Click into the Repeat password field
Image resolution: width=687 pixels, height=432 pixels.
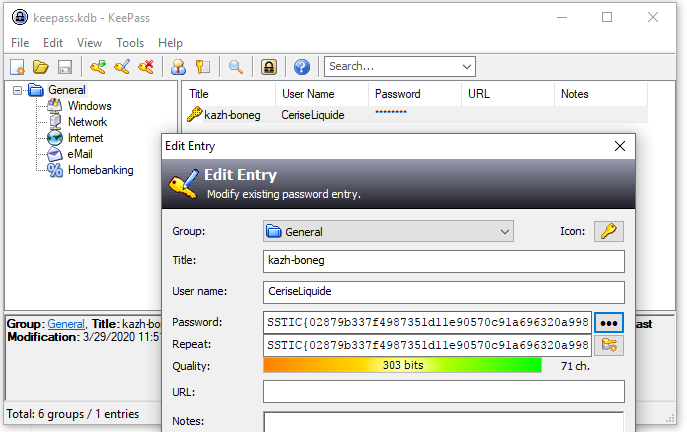coord(428,345)
